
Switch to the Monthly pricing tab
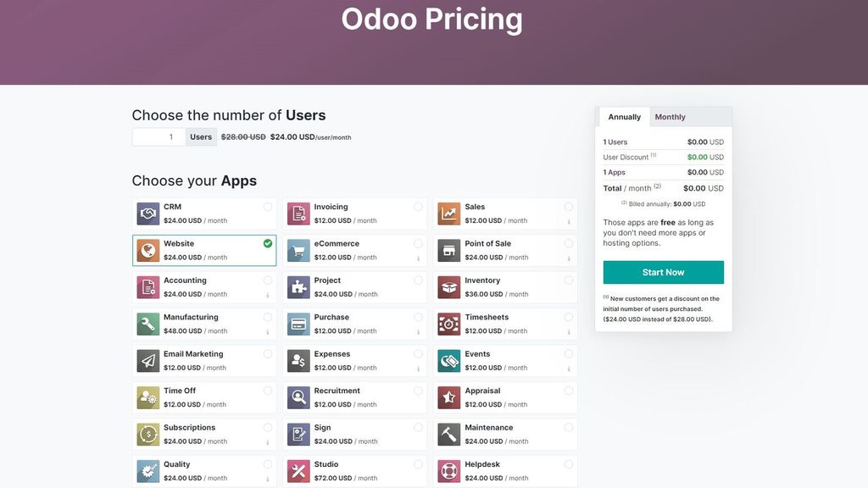pyautogui.click(x=670, y=116)
